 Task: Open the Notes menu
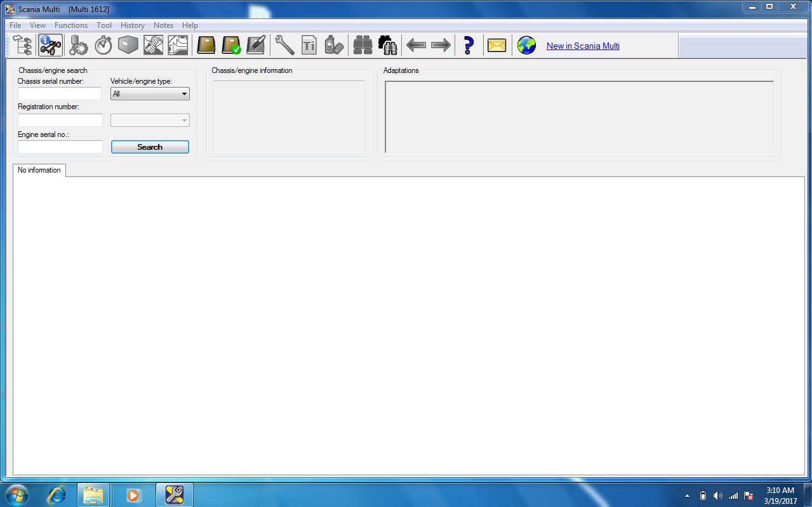click(163, 25)
